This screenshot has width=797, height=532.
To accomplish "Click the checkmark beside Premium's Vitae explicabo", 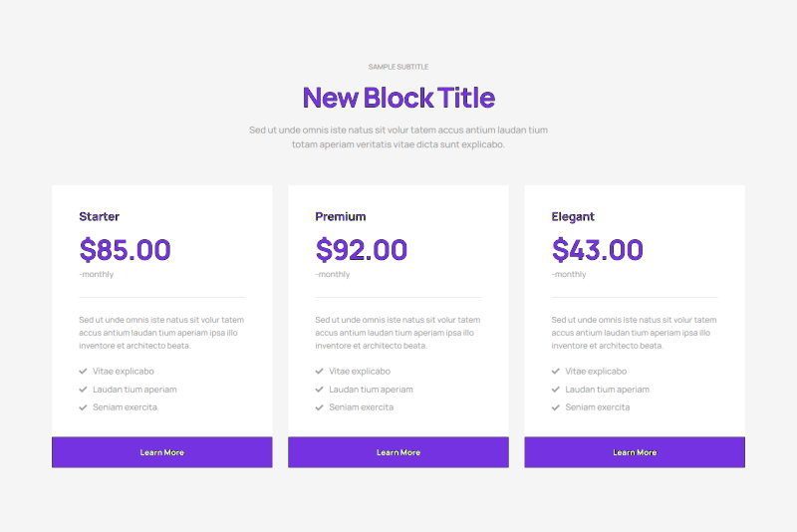I will click(320, 372).
